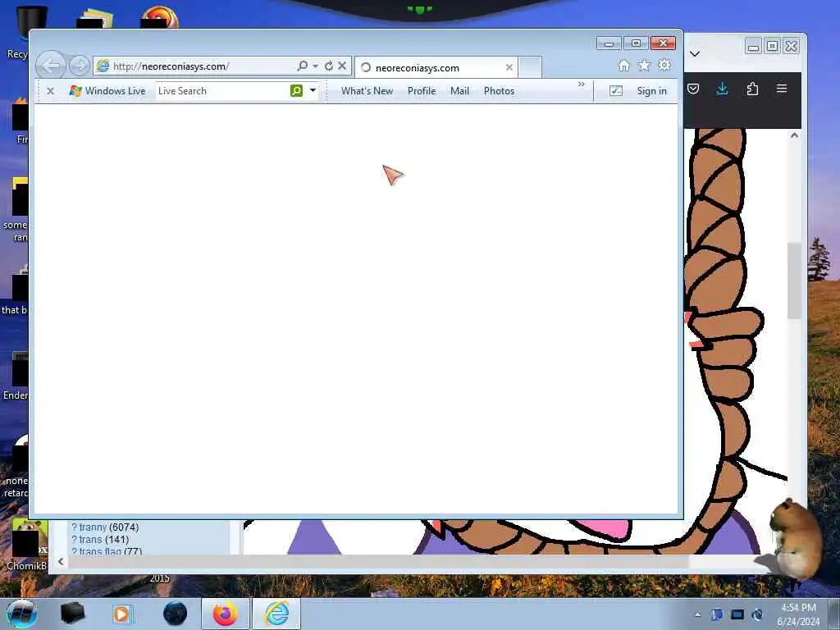Click the volume tray icon
This screenshot has height=630, width=840.
[757, 614]
